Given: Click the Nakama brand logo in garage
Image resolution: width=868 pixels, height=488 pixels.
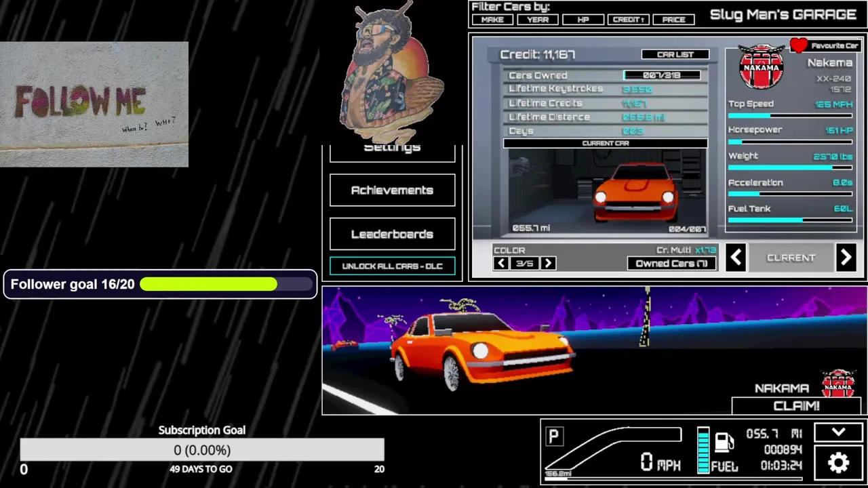Looking at the screenshot, I should pyautogui.click(x=762, y=66).
